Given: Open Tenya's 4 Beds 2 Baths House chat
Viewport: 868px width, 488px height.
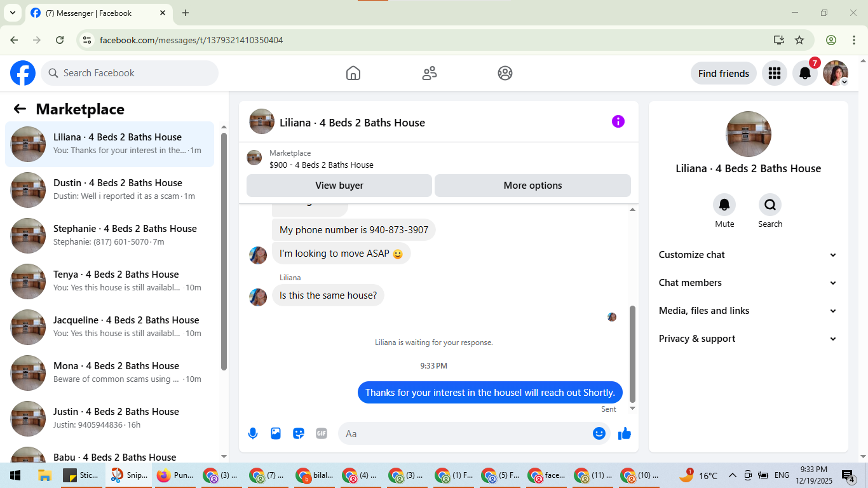Looking at the screenshot, I should 110,281.
